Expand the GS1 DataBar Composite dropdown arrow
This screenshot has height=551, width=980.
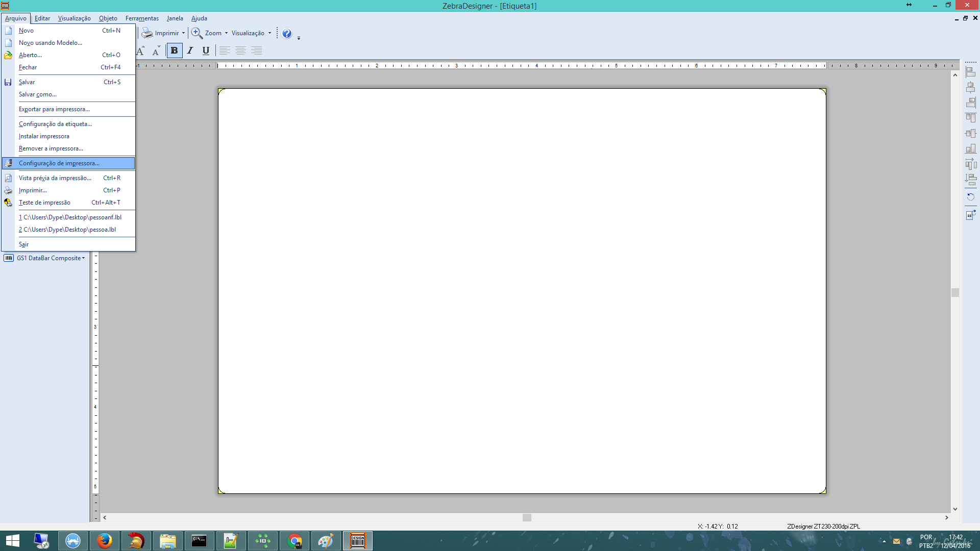(x=84, y=258)
